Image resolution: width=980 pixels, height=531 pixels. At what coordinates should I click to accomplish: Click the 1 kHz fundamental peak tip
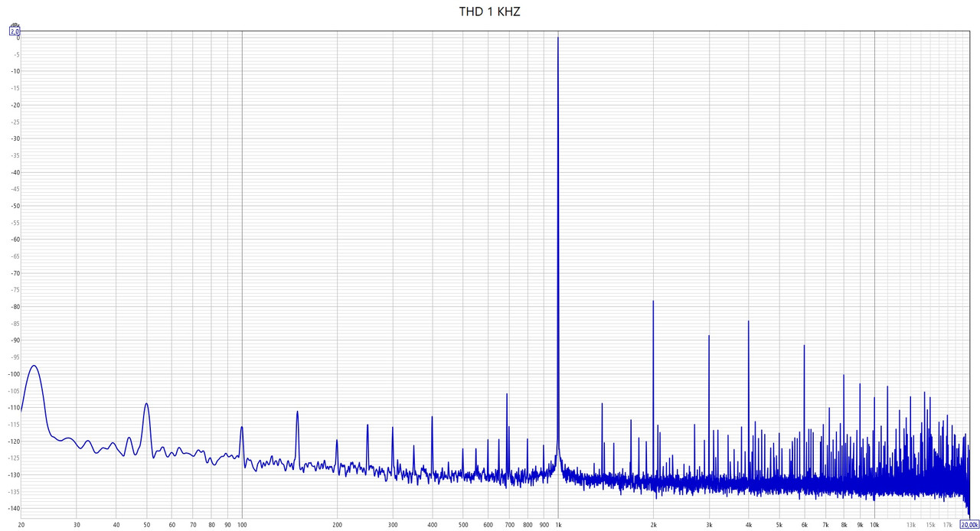558,38
